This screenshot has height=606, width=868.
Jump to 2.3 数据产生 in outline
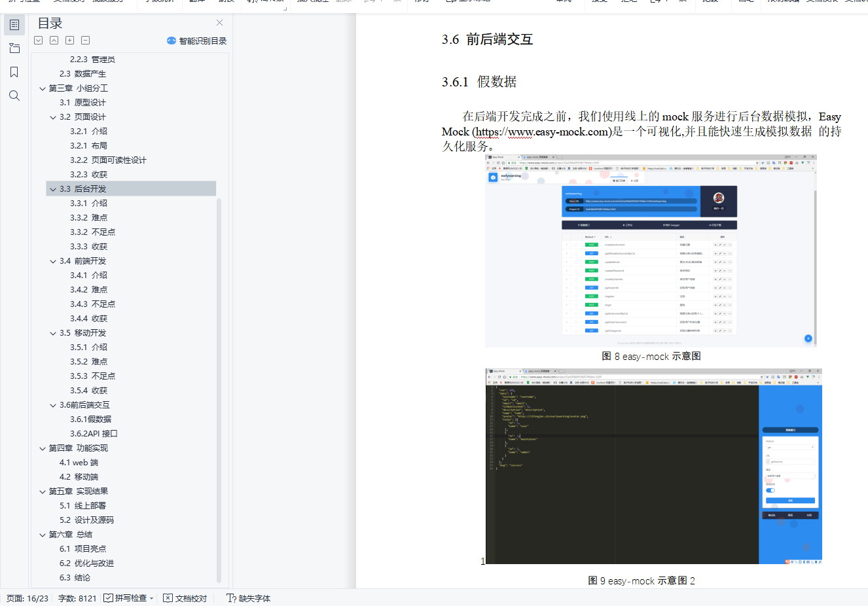coord(82,74)
